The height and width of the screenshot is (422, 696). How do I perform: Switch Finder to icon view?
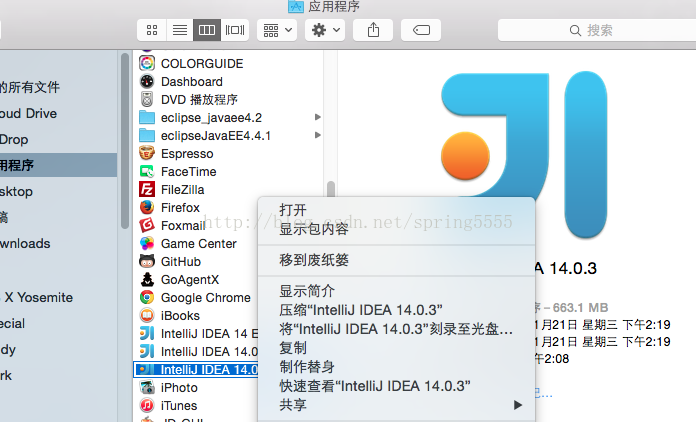coord(152,30)
